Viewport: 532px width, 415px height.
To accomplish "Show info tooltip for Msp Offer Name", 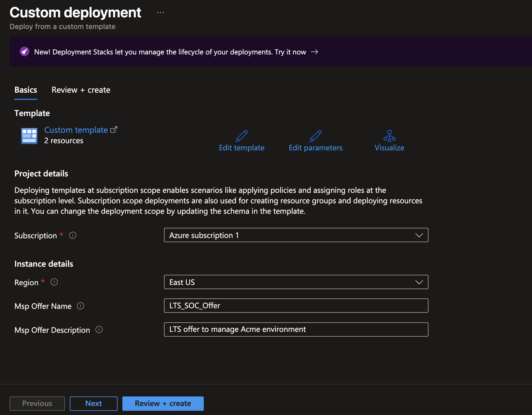I will pyautogui.click(x=80, y=306).
